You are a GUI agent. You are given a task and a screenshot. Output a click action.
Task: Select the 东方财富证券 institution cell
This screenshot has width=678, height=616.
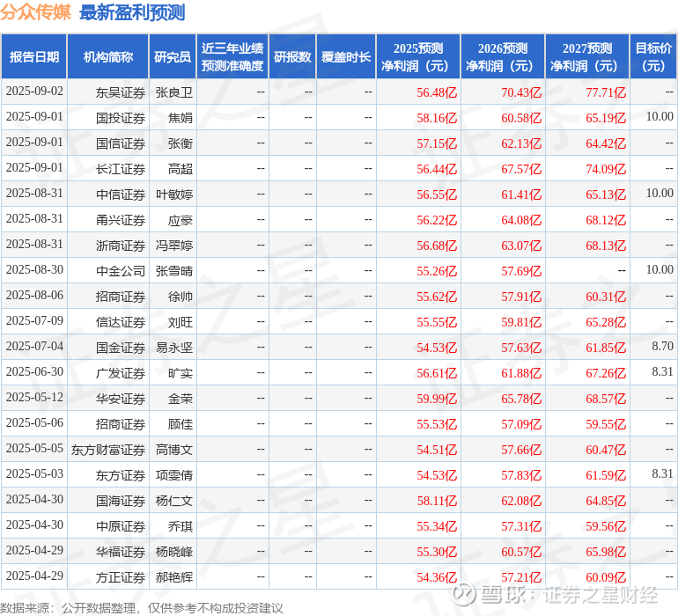click(x=108, y=450)
